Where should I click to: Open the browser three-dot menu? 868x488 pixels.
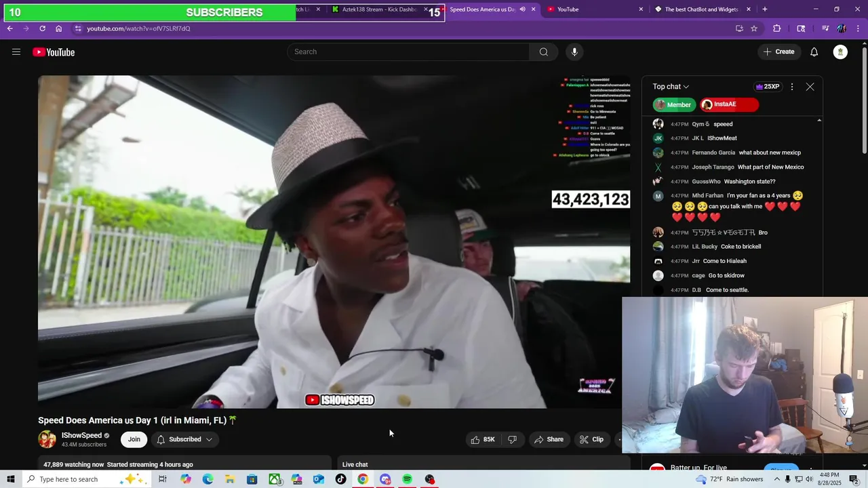pyautogui.click(x=859, y=28)
